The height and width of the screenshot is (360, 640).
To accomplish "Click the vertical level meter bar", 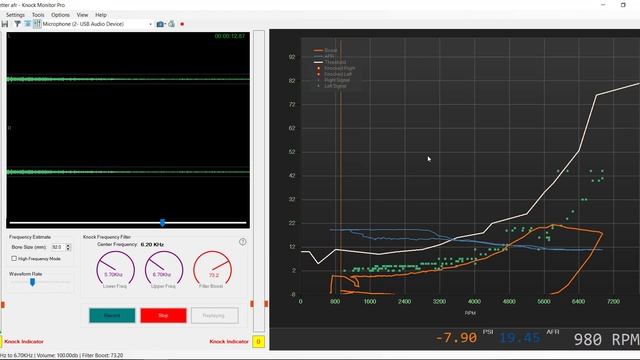I will click(259, 181).
